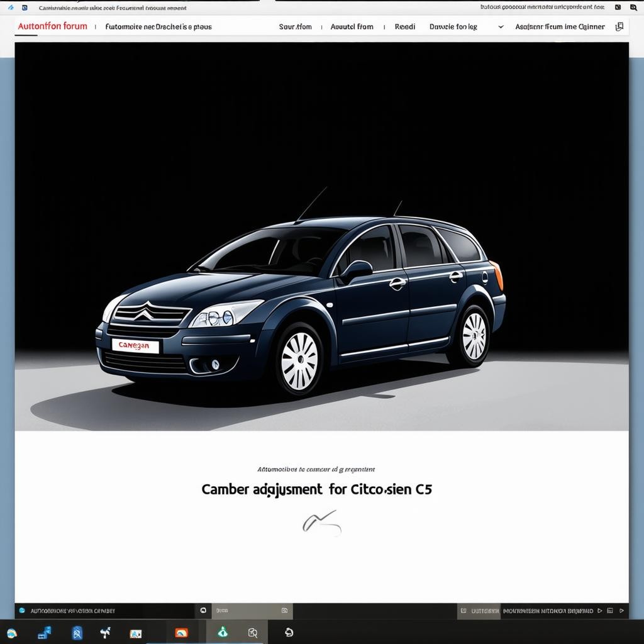
Task: Open the magnifier search taskbar icon
Action: coord(253,633)
